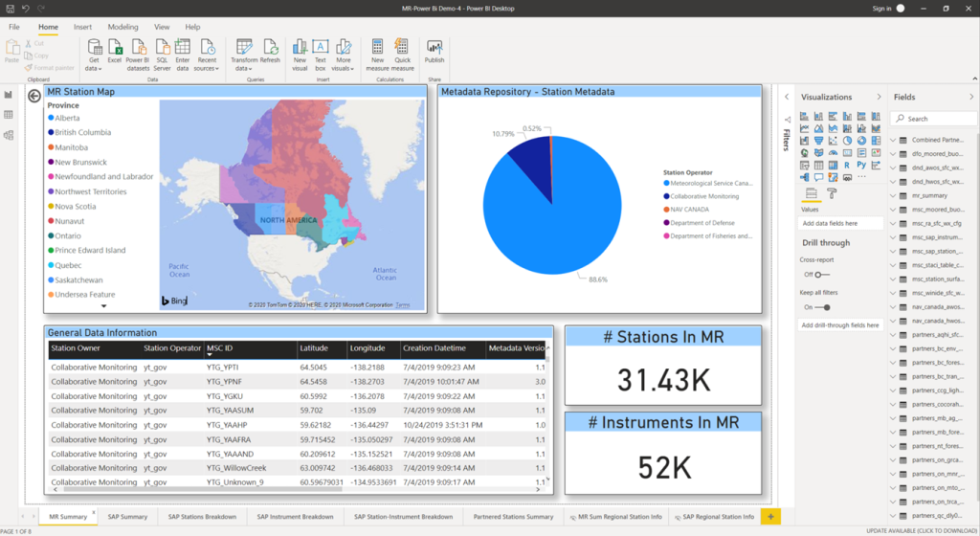980x536 pixels.
Task: Click the back arrow on the report page
Action: (34, 96)
